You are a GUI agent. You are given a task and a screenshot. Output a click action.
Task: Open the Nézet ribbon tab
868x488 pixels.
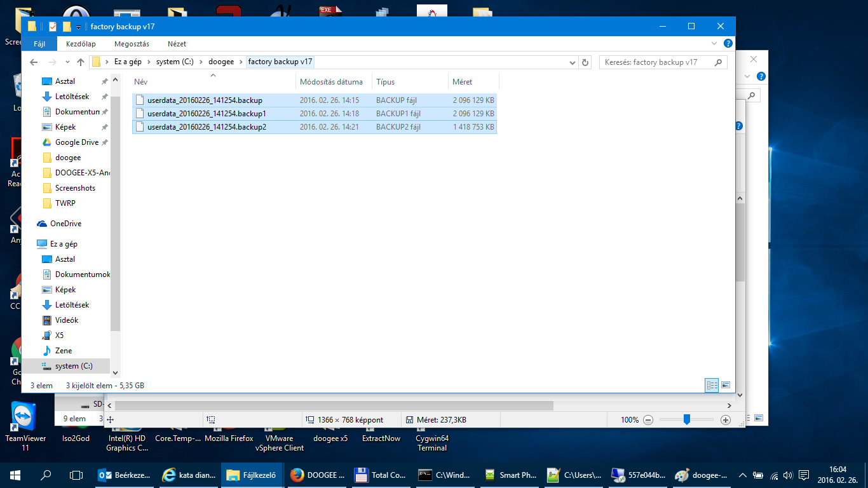pos(177,44)
